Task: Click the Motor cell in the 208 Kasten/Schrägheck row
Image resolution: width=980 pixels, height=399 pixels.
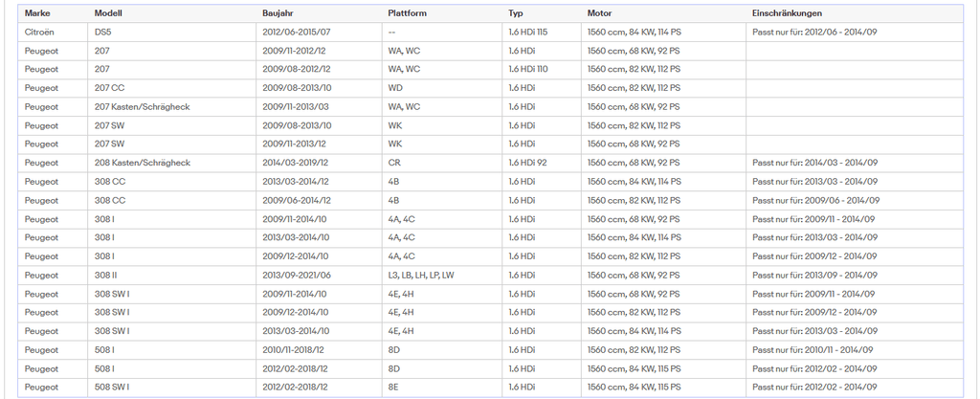Action: [x=664, y=163]
